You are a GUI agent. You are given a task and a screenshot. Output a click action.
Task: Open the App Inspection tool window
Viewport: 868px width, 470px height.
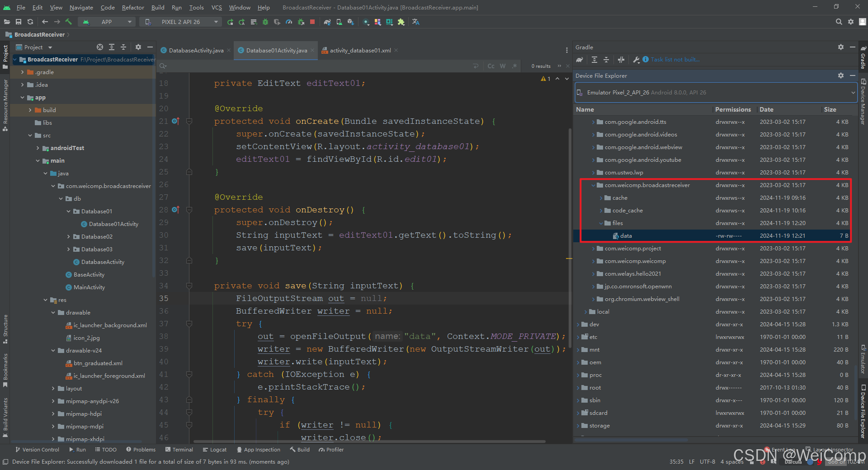[x=258, y=450]
